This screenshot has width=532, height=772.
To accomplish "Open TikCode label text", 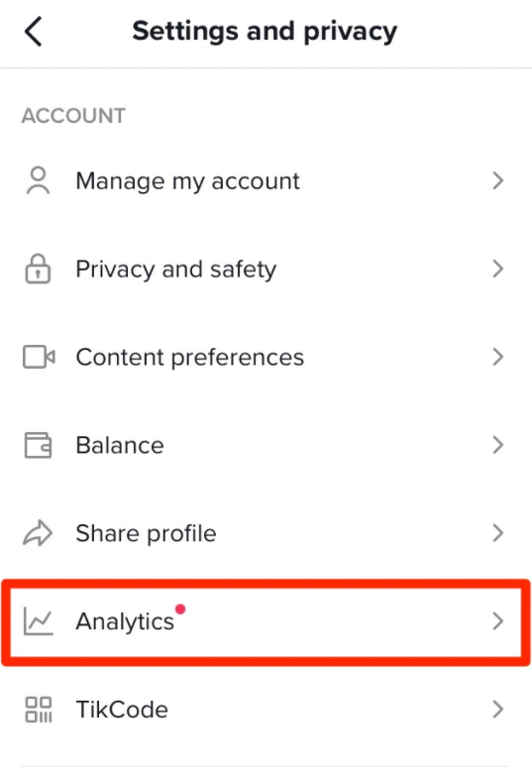I will (122, 710).
